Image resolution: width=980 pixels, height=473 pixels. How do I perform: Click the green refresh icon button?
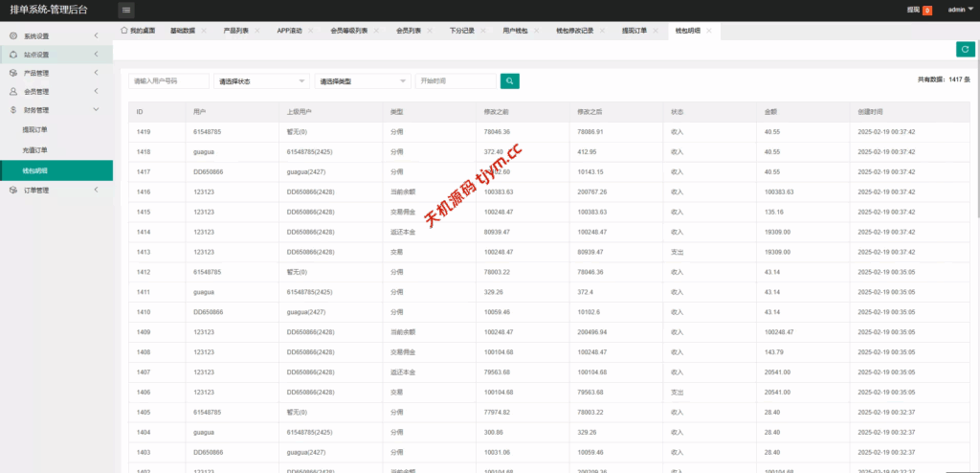pos(965,50)
